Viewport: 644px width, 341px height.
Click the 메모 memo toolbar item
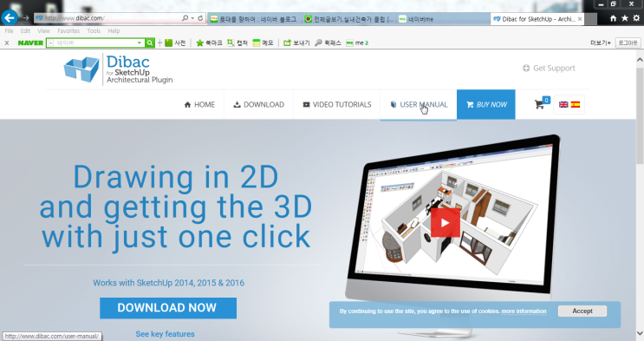click(263, 43)
